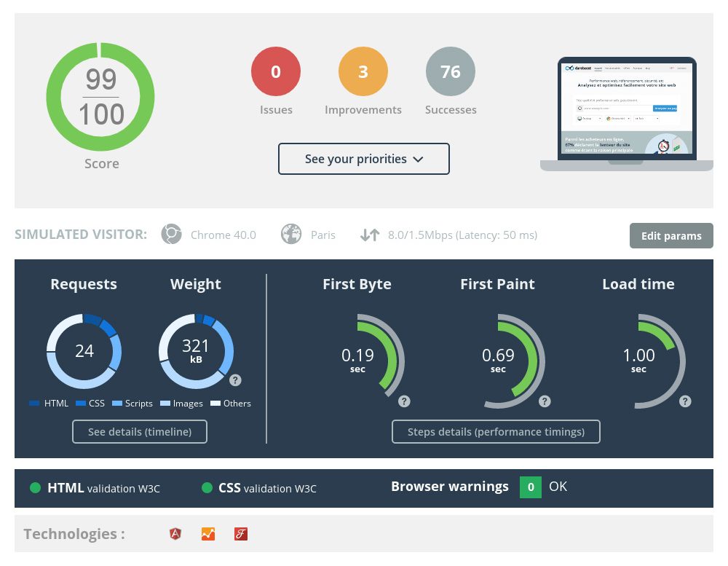Click the bandwidth arrows icon
The width and height of the screenshot is (728, 566).
point(370,235)
